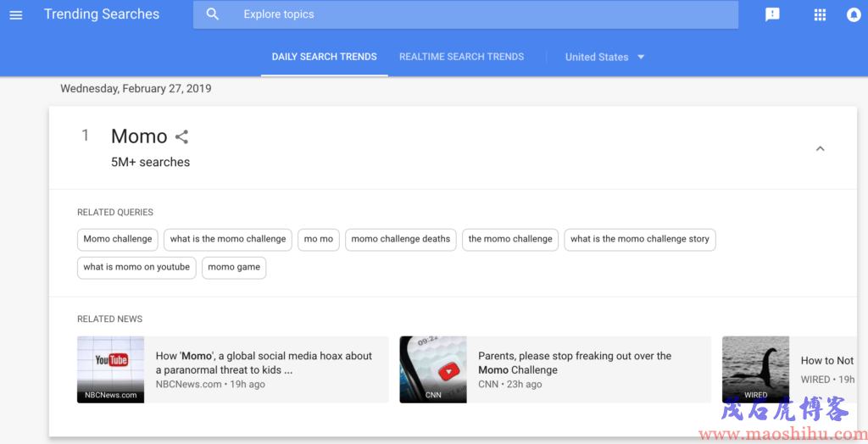Click the 'Momo' trend title
Screen dimensions: 868x444
coord(139,136)
